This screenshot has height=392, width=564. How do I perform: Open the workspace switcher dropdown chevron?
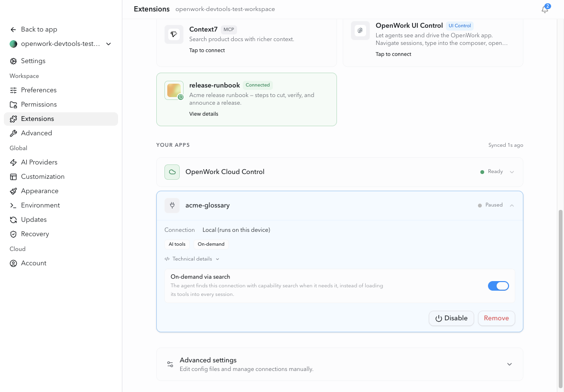(x=108, y=44)
